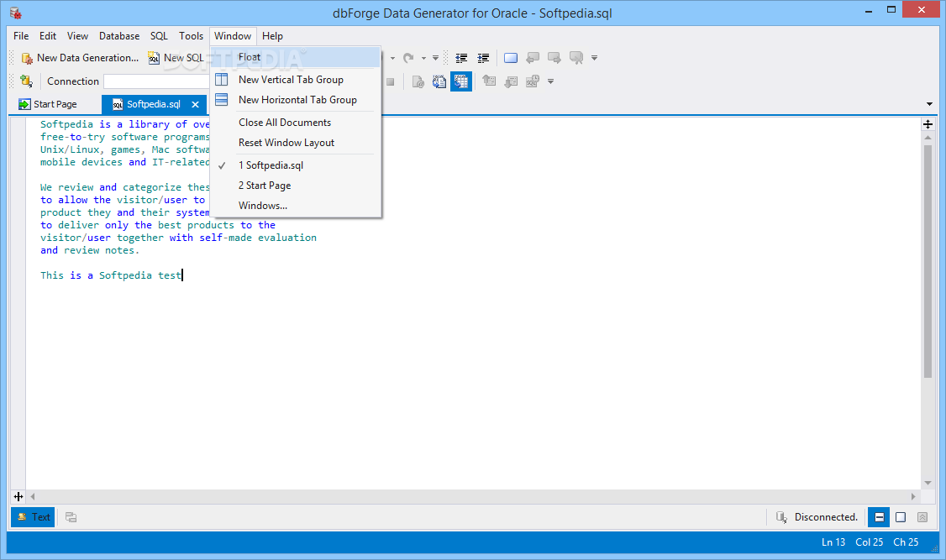Open the Edit menu
946x560 pixels.
coord(48,36)
